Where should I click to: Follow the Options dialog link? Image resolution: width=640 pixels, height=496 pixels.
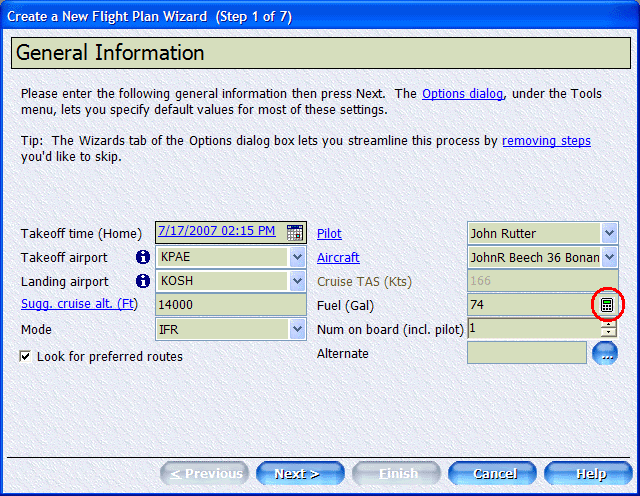click(462, 93)
